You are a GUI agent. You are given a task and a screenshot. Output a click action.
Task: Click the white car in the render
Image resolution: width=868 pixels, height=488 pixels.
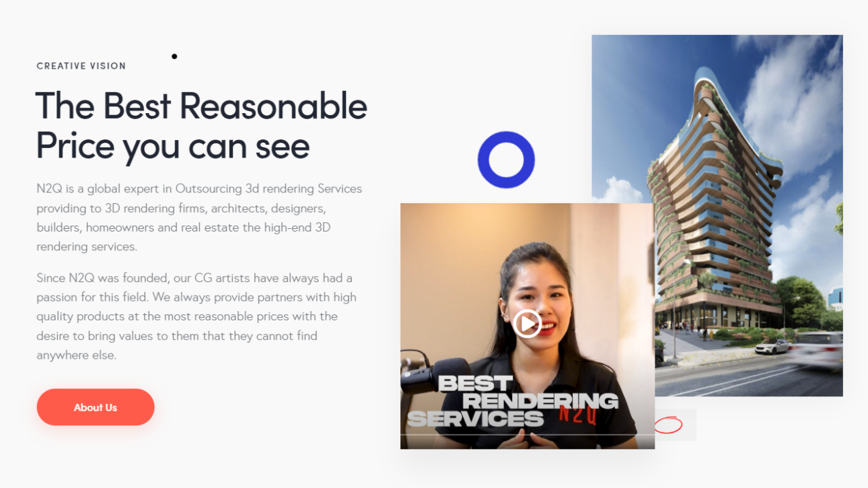pyautogui.click(x=773, y=347)
